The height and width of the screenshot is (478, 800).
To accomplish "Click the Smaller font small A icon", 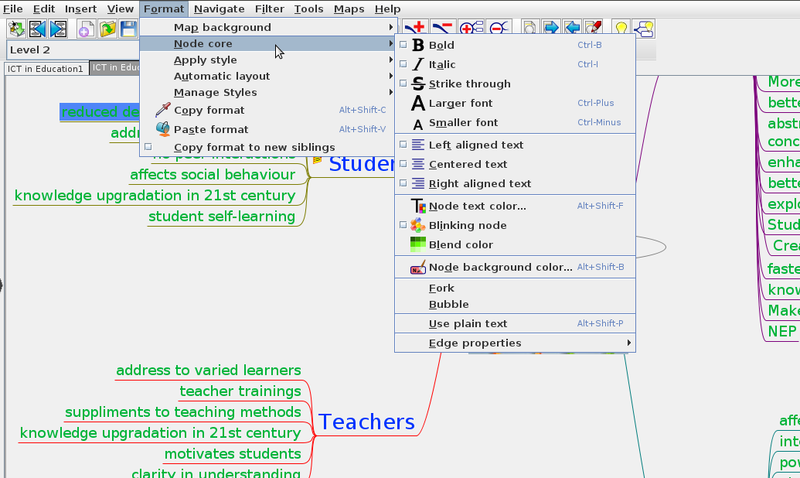I will pyautogui.click(x=418, y=124).
